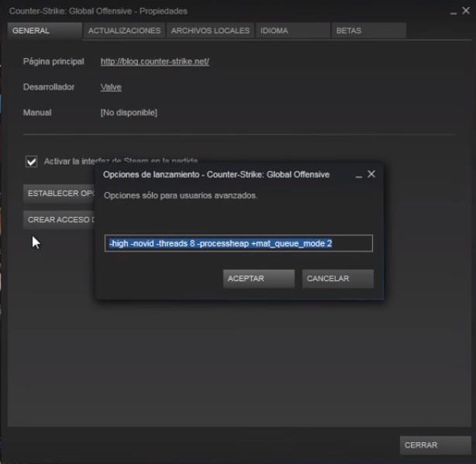
Task: Switch to the IDIOMA tab
Action: point(292,31)
